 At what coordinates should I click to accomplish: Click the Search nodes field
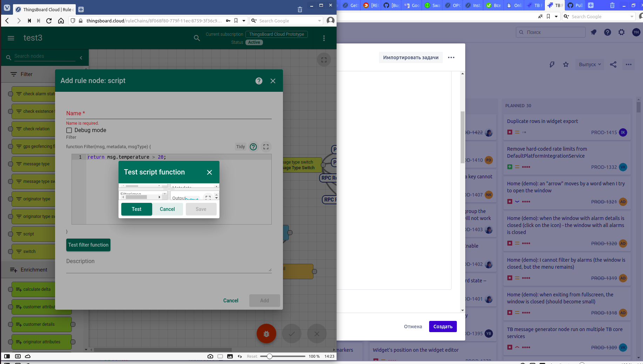(x=45, y=56)
